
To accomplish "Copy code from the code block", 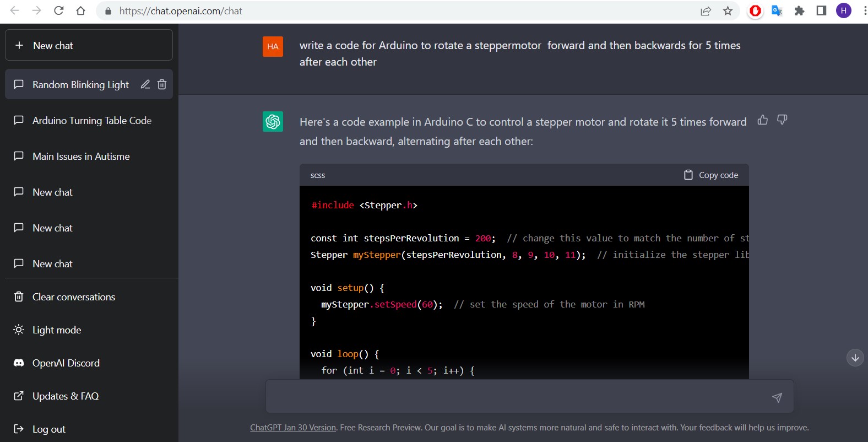I will click(x=711, y=175).
